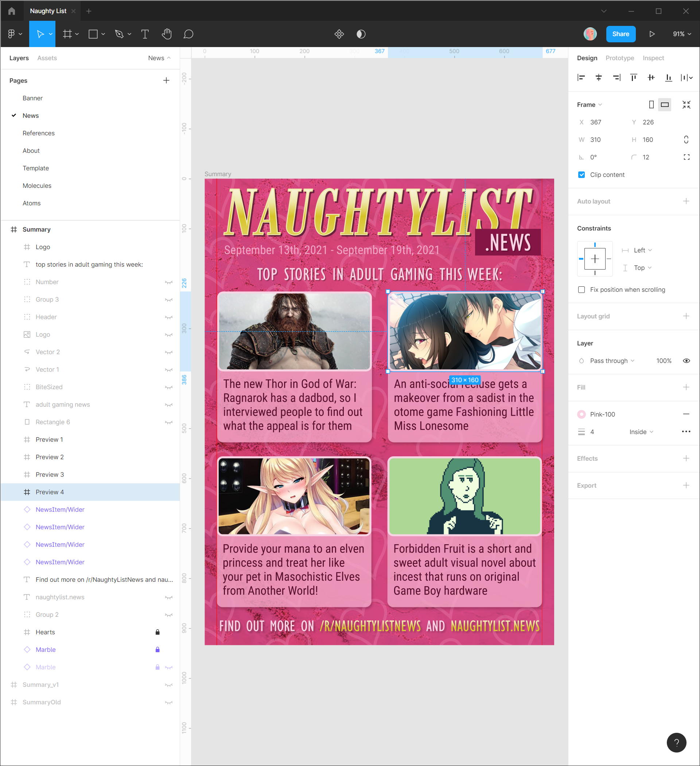Open distribute spacing dropdown
This screenshot has width=700, height=766.
[x=686, y=77]
